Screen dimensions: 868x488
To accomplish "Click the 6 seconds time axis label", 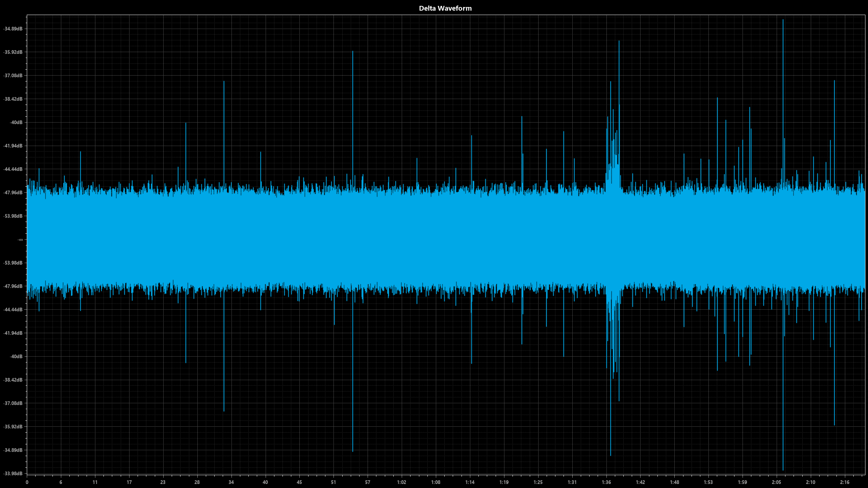I will tap(61, 482).
